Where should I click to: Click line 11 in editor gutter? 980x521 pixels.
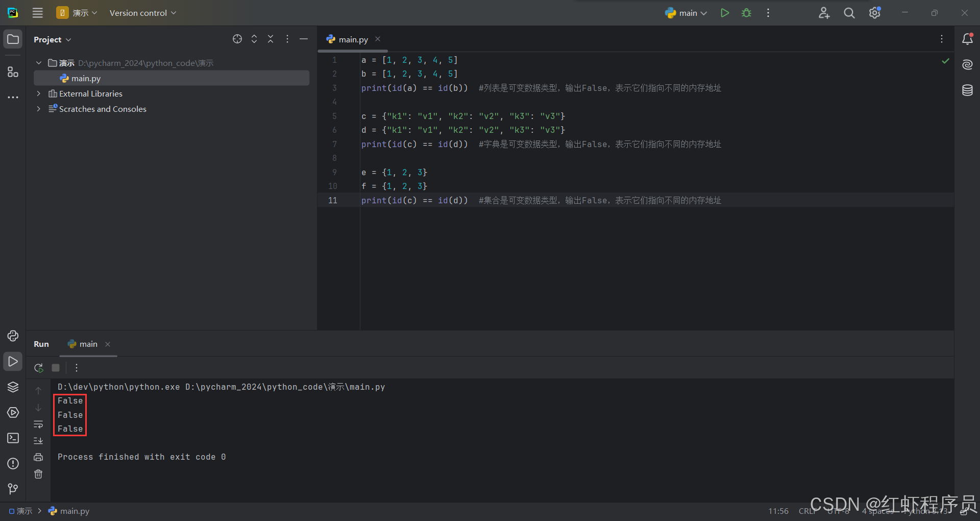[333, 200]
